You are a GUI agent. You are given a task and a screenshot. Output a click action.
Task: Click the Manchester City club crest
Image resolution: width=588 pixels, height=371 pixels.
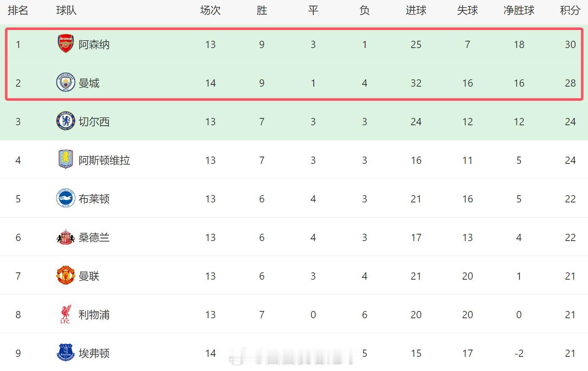pos(66,82)
